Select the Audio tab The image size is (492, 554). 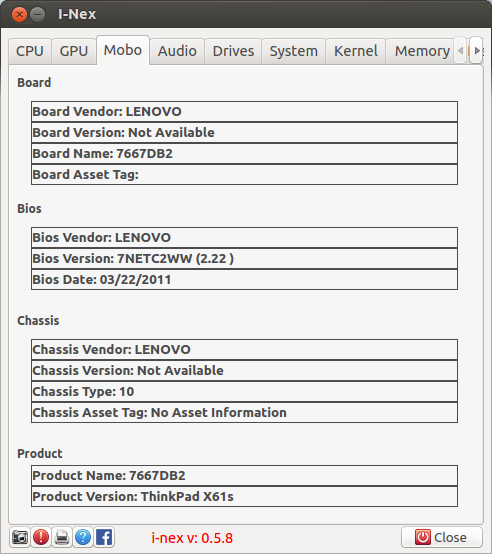click(177, 51)
